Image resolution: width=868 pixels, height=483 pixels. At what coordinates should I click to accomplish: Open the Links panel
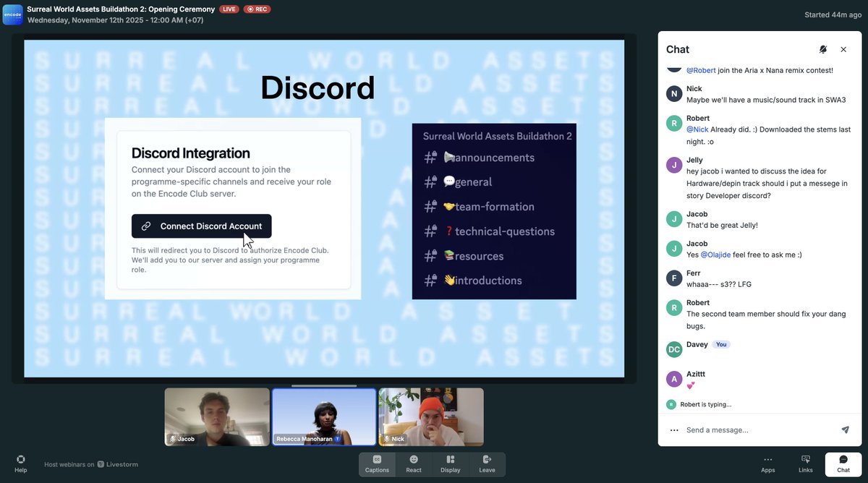point(806,464)
